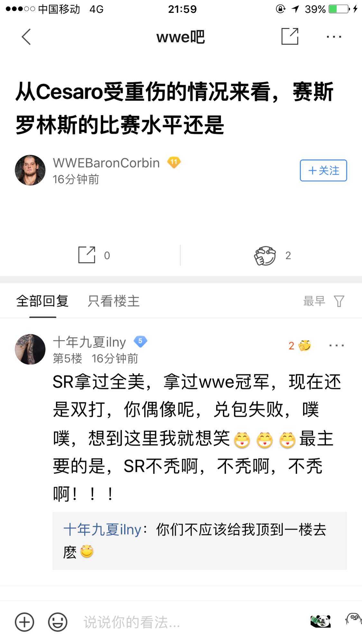362x644 pixels.
Task: Switch to 只看楼主 tab
Action: click(114, 301)
